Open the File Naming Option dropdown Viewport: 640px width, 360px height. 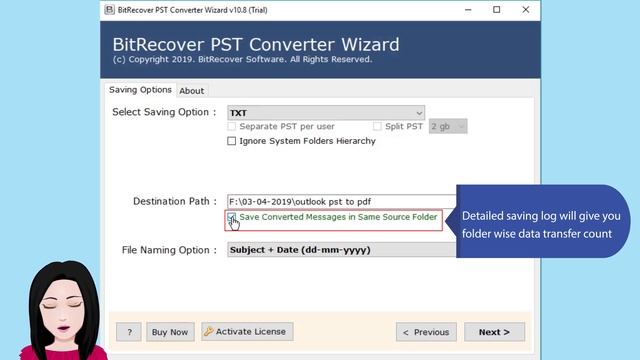click(x=342, y=250)
